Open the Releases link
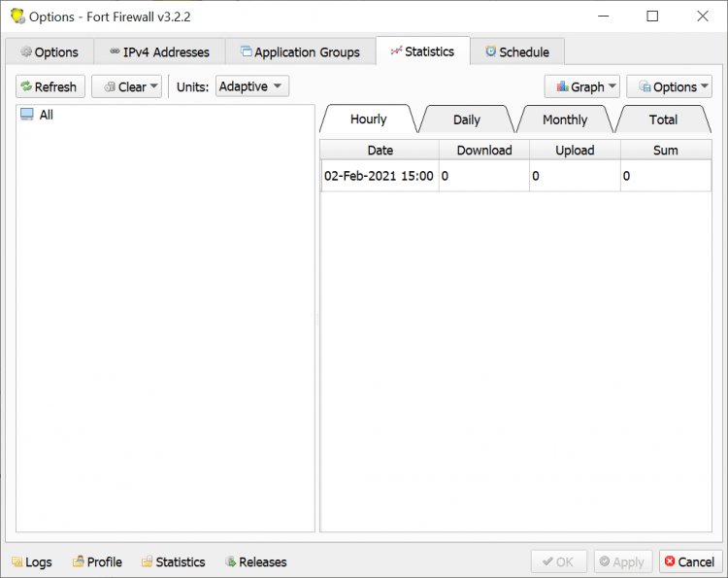The height and width of the screenshot is (578, 728). (255, 561)
